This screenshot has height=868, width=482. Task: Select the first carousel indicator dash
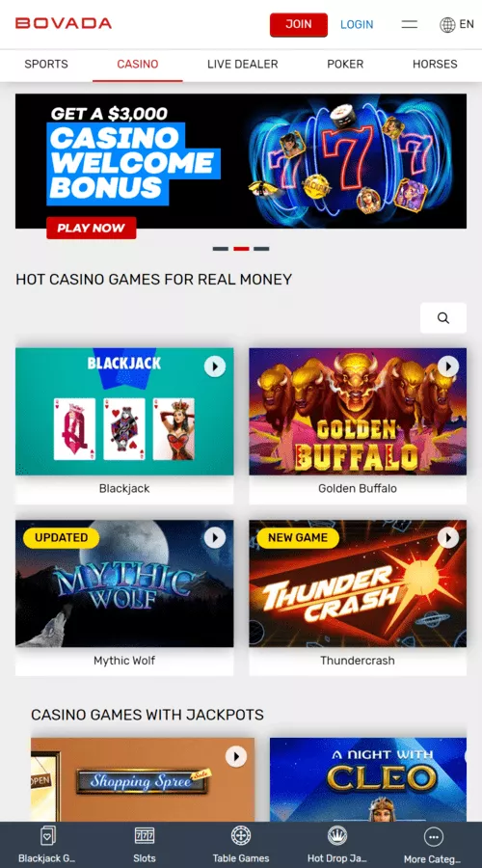pyautogui.click(x=220, y=249)
